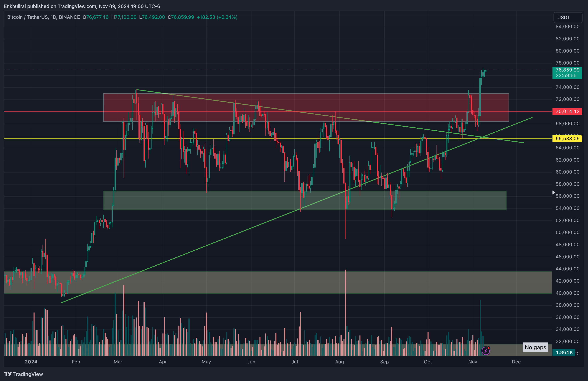The height and width of the screenshot is (381, 588).
Task: Click the TradingView wordmark text at bottom
Action: [x=28, y=374]
